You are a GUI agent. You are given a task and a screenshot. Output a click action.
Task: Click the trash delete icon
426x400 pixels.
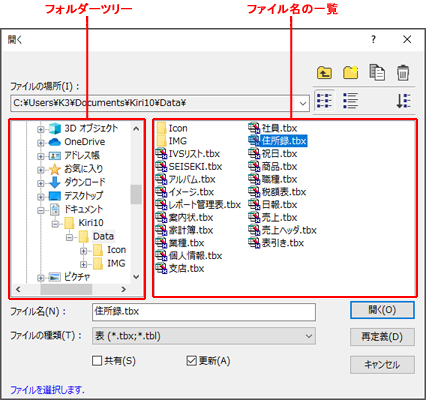(x=403, y=72)
